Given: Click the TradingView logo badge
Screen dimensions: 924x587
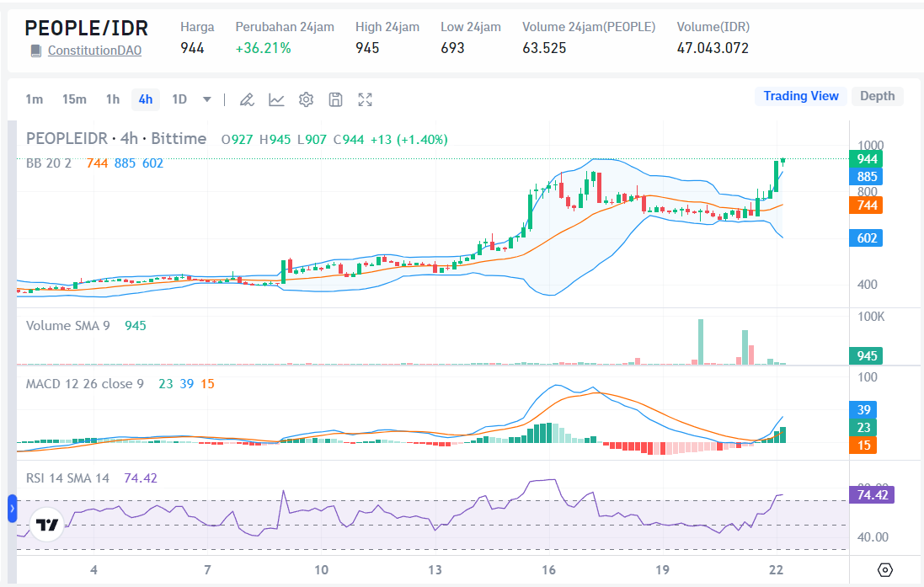Looking at the screenshot, I should 47,524.
